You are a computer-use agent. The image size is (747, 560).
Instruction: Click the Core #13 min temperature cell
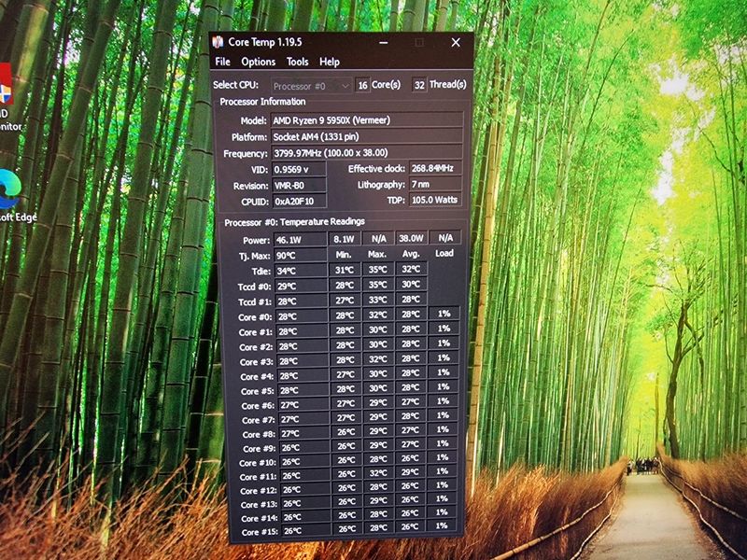(346, 501)
